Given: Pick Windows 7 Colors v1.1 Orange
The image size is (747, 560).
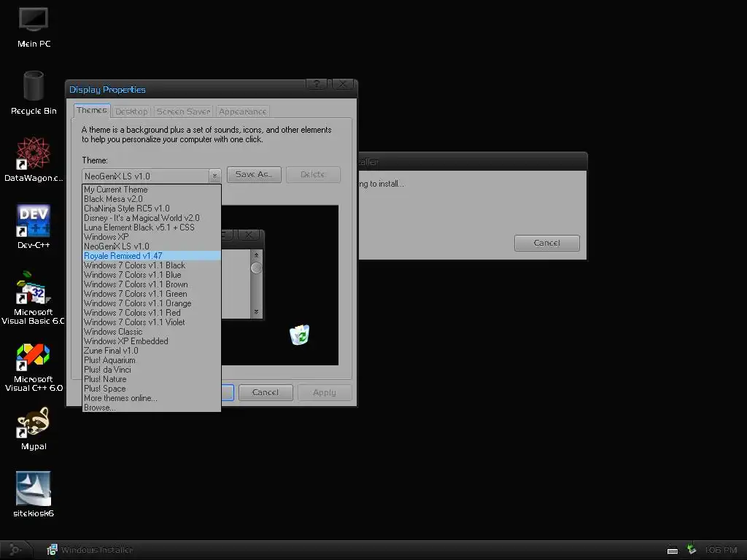Looking at the screenshot, I should (x=152, y=303).
